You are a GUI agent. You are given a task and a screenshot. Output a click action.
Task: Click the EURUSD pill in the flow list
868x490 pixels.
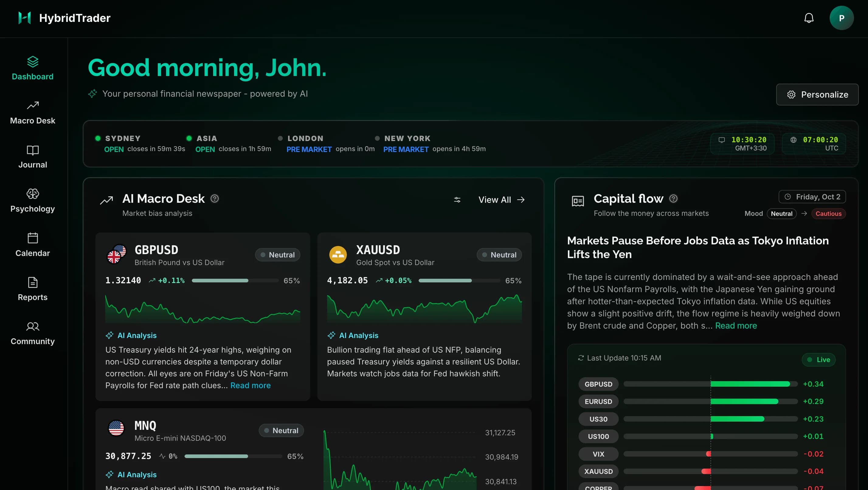tap(598, 401)
